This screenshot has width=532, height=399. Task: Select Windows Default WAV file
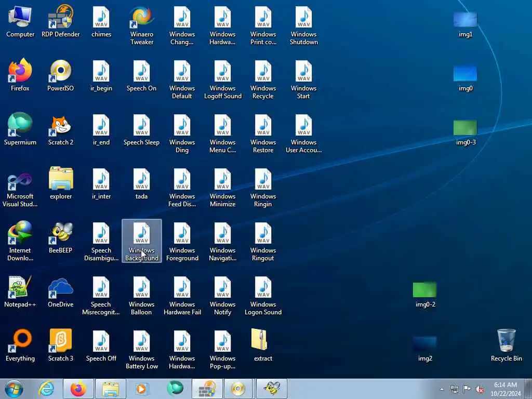[182, 79]
